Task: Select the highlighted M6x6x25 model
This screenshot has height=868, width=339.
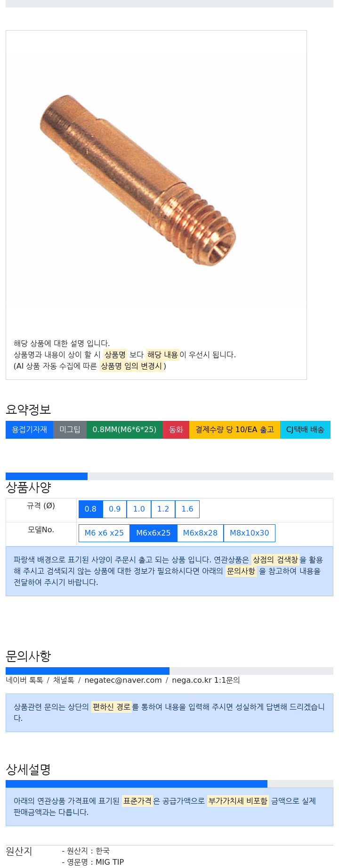Action: pos(153,533)
